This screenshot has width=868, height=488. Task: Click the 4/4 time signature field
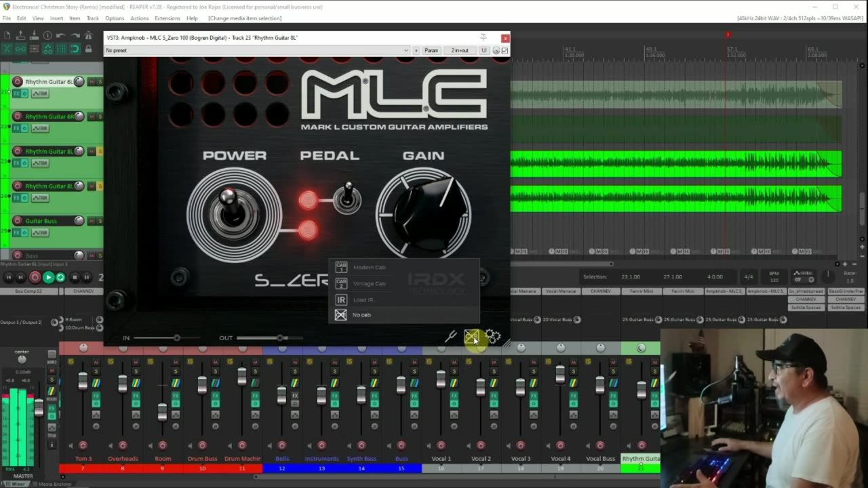tap(749, 277)
